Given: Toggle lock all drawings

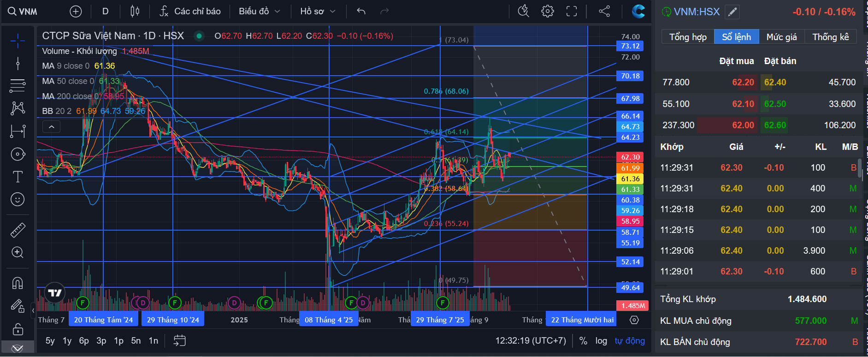Looking at the screenshot, I should [18, 329].
